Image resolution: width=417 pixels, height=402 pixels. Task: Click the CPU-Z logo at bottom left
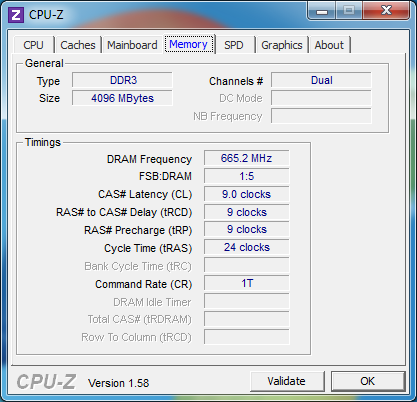[46, 382]
